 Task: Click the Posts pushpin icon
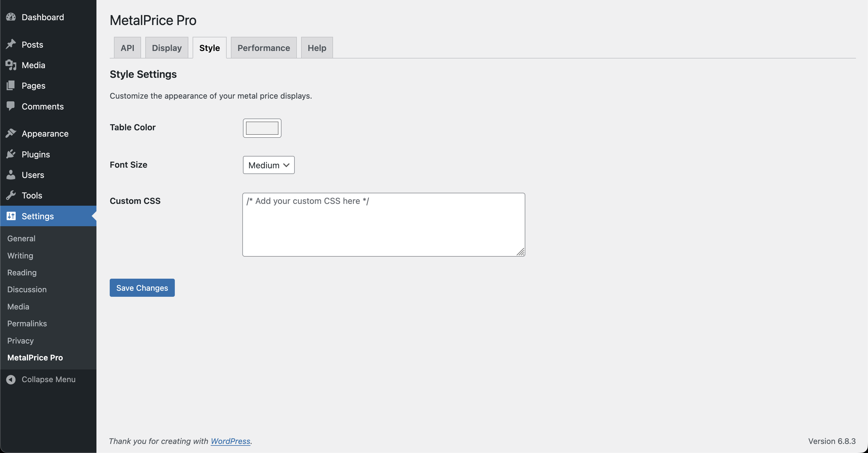pos(11,44)
